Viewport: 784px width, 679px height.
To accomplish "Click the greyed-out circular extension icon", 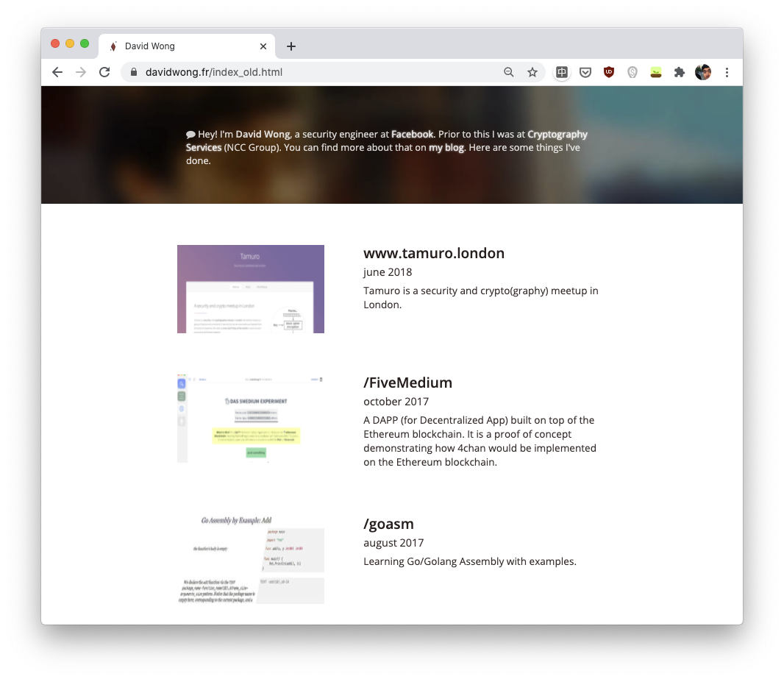I will pos(632,73).
